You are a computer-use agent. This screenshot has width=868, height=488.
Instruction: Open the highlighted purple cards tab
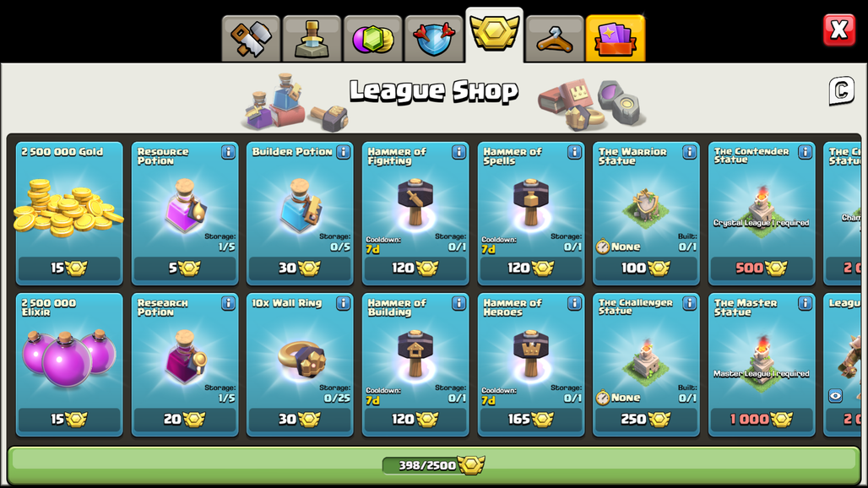click(x=615, y=39)
